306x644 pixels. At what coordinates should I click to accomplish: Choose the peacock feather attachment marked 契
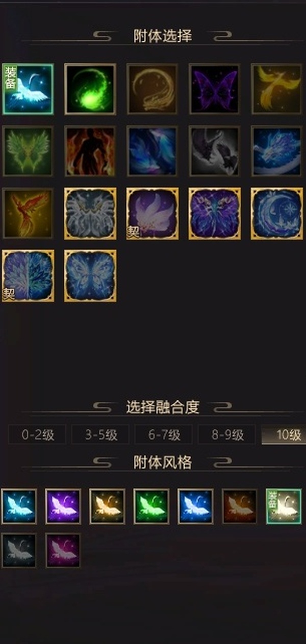click(x=28, y=275)
